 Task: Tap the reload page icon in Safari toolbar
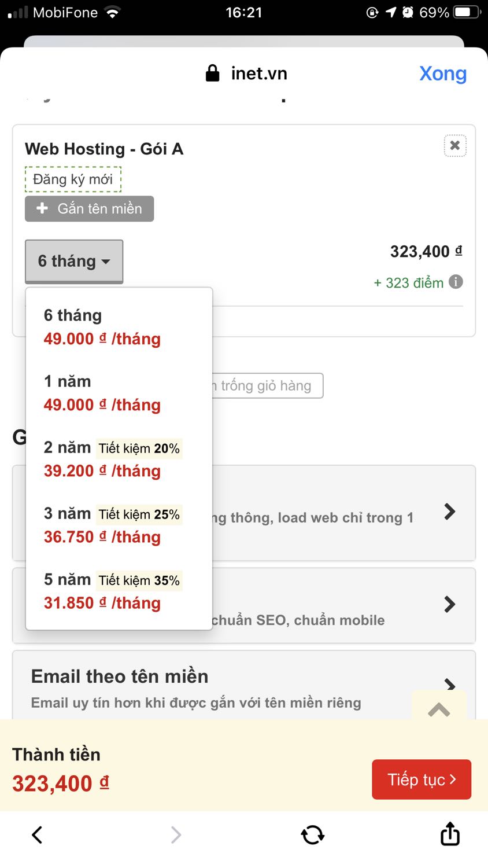click(x=312, y=834)
